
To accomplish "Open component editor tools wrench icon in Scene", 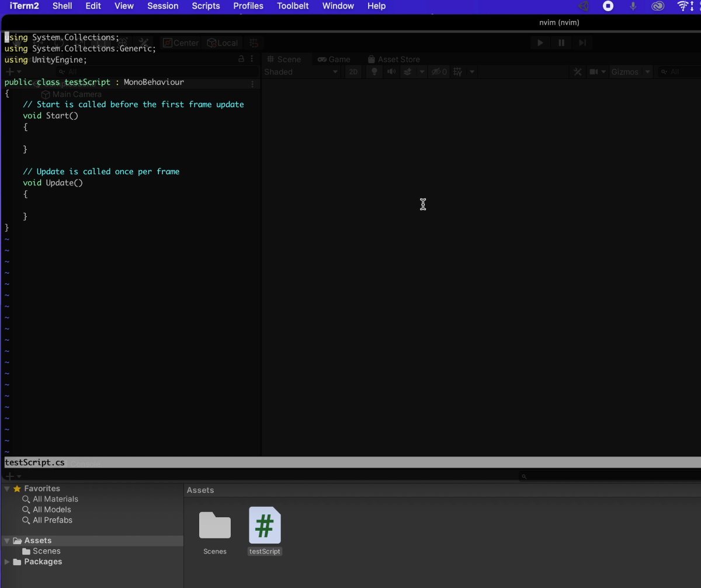I will point(578,72).
